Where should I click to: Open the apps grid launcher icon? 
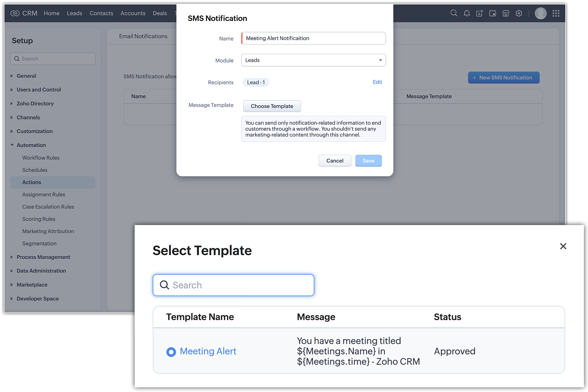click(x=556, y=13)
